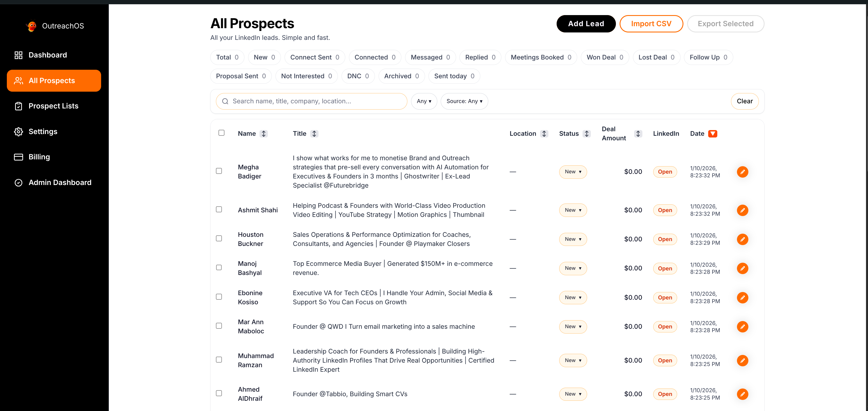This screenshot has width=868, height=411.
Task: Change status dropdown for Ashmit Shahi
Action: point(573,210)
